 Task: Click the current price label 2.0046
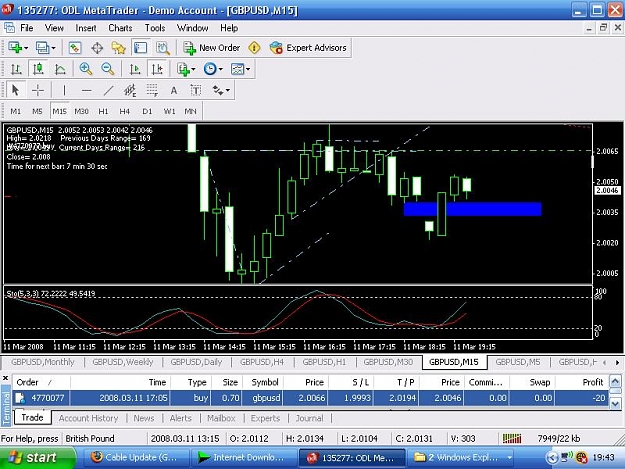[607, 190]
